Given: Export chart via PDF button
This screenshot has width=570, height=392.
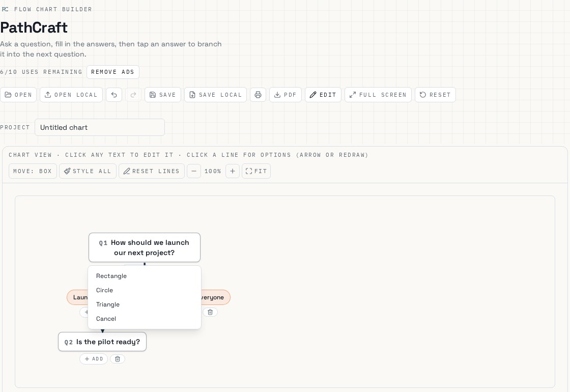Looking at the screenshot, I should [285, 95].
